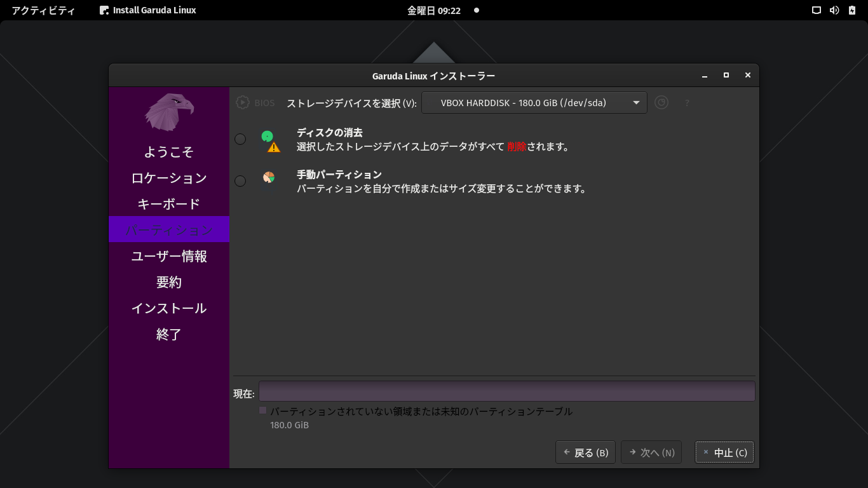Select インストール step in sidebar

pos(169,308)
